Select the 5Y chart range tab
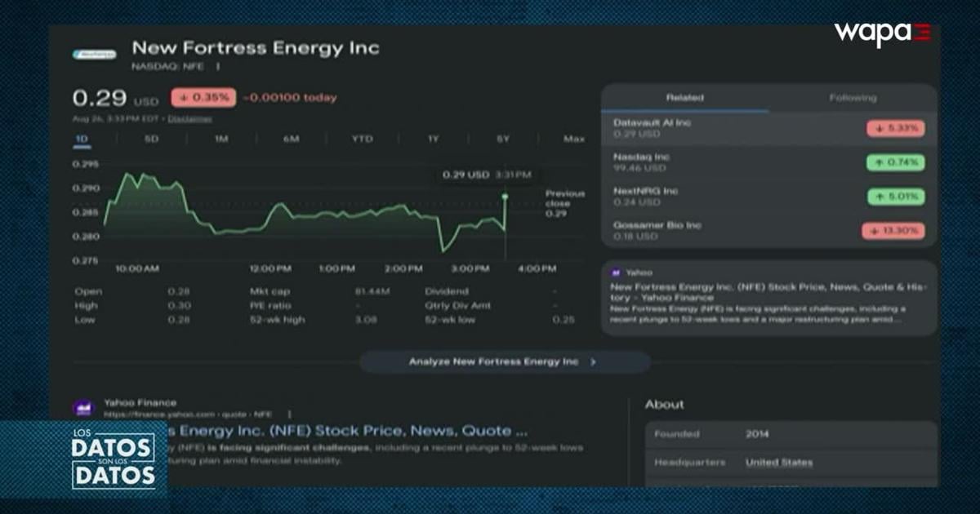 pos(503,140)
